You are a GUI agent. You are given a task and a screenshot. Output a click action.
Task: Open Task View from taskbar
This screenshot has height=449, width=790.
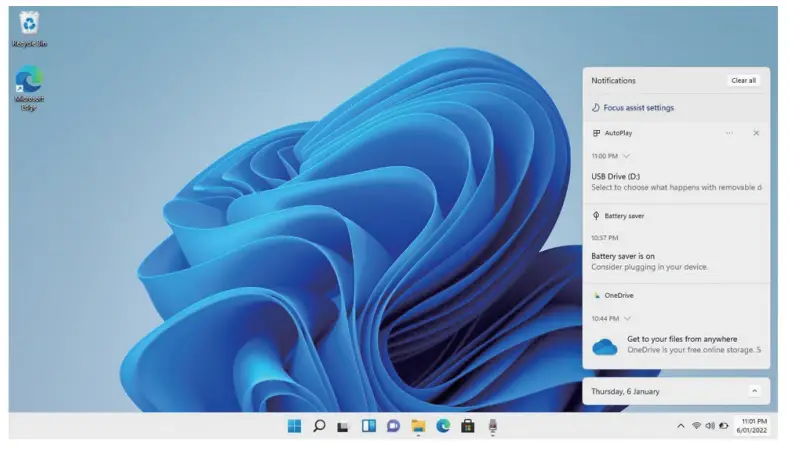click(343, 426)
